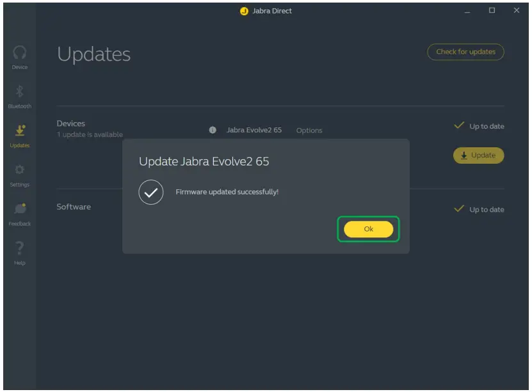Screen dimensions: 532x392
Task: Open the Bluetooth section
Action: click(x=20, y=94)
